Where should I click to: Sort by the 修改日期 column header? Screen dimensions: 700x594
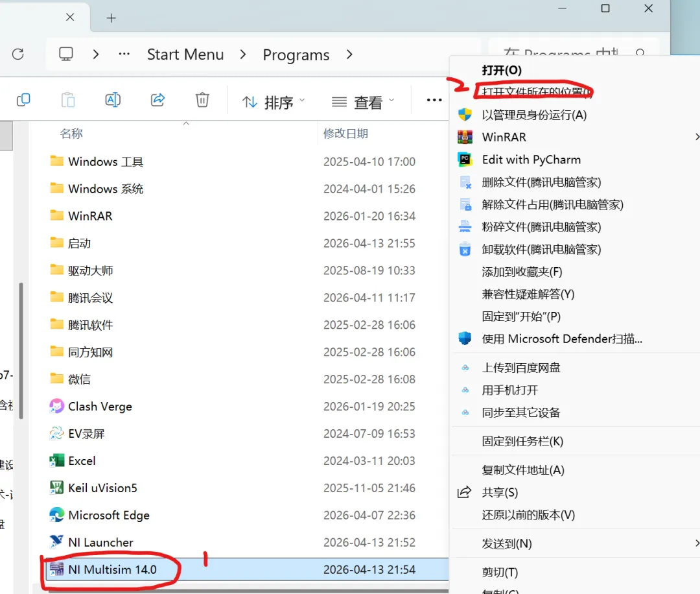tap(345, 134)
